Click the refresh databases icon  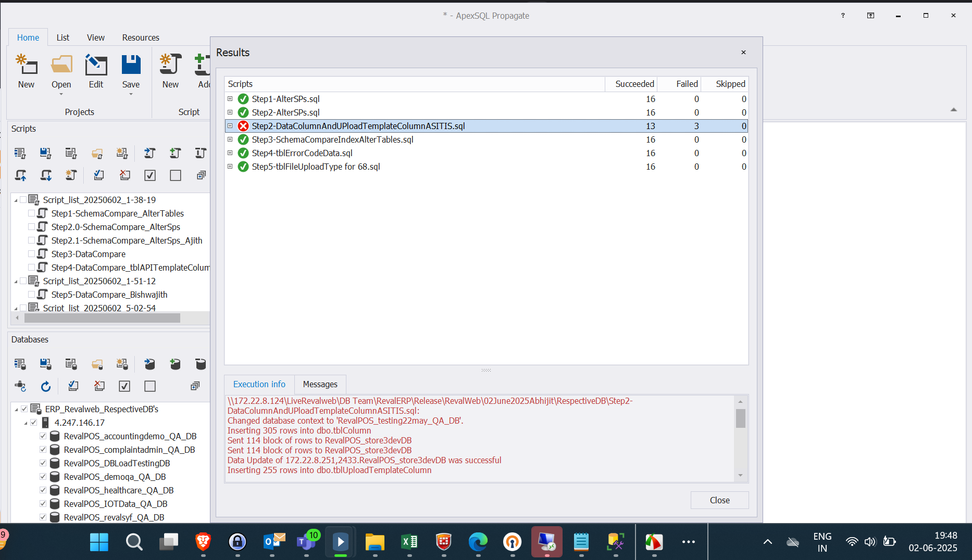pos(46,386)
